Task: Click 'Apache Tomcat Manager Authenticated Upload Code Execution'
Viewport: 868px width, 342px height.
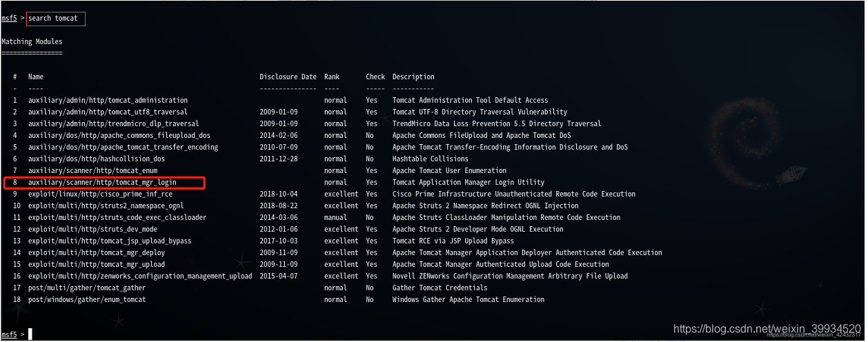Action: tap(501, 264)
